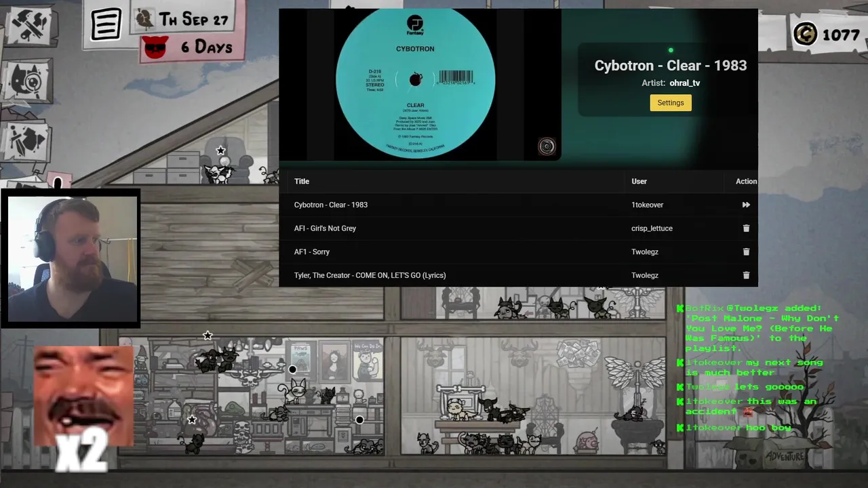Click the vinyl record icon on video
This screenshot has height=488, width=868.
(547, 146)
